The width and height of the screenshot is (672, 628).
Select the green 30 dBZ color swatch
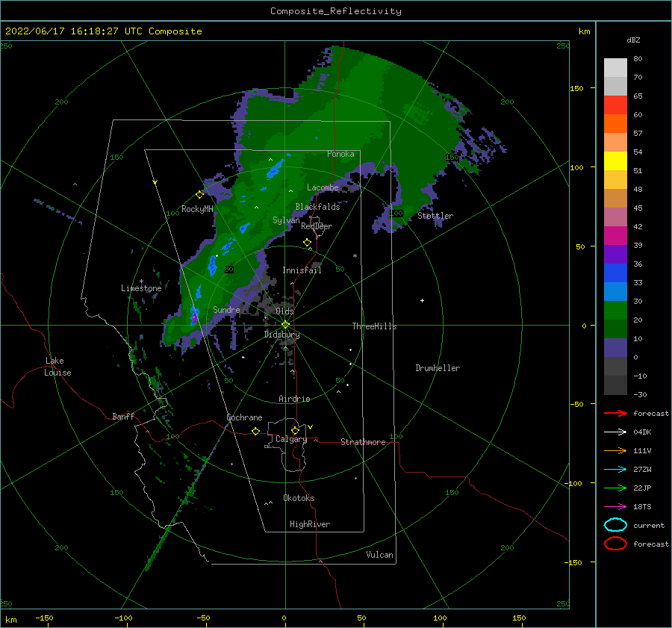(615, 310)
